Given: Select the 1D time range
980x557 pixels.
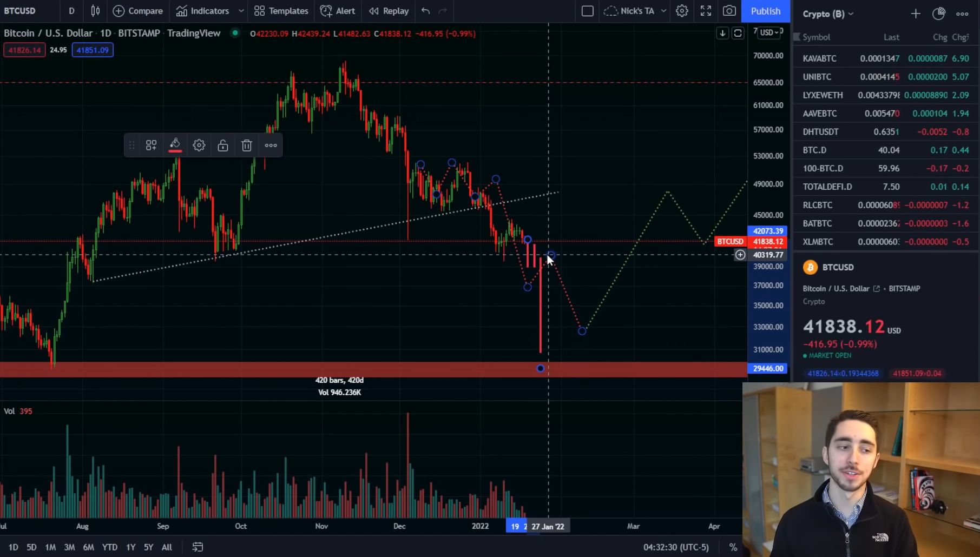Looking at the screenshot, I should 14,547.
